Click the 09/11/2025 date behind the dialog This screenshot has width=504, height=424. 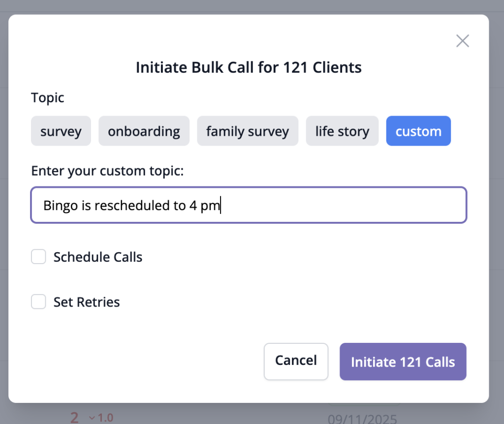coord(362,420)
